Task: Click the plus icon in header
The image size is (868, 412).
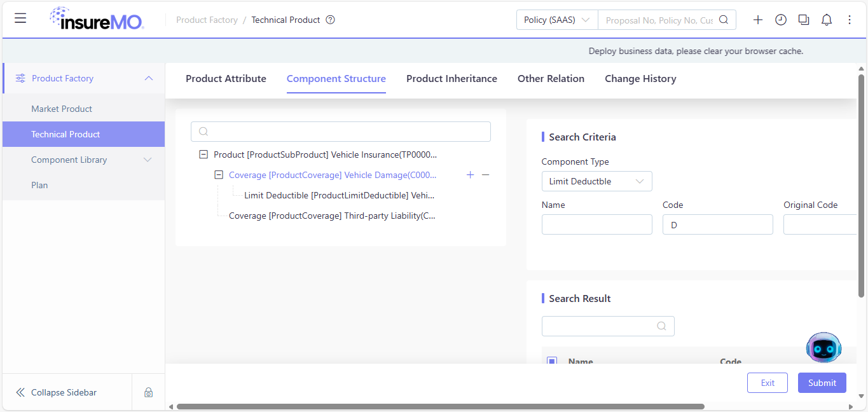Action: pos(758,20)
